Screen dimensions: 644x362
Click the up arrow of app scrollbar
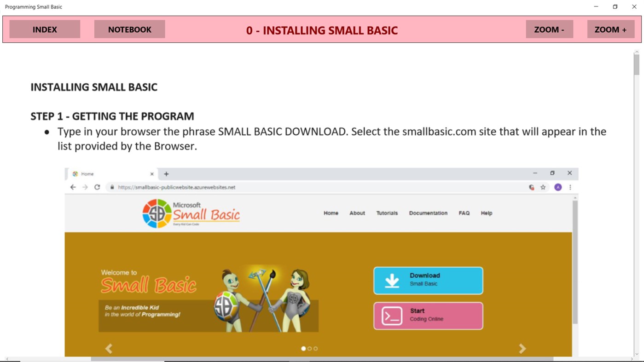pyautogui.click(x=637, y=52)
